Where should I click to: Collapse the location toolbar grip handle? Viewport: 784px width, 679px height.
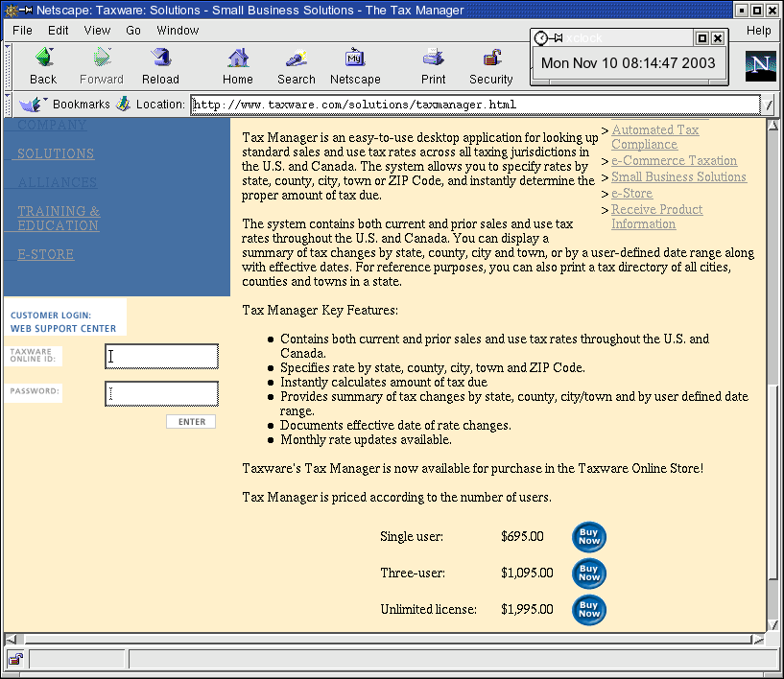pos(8,104)
